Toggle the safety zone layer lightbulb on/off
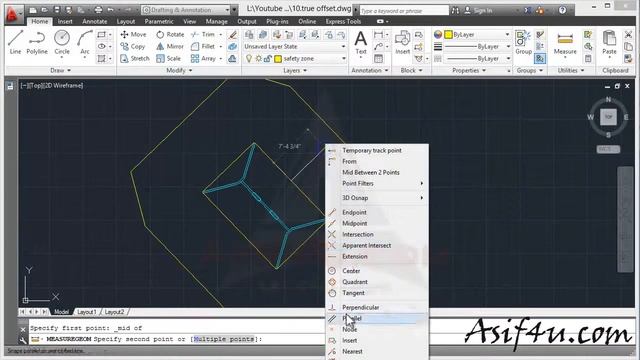The image size is (640, 360). (x=249, y=59)
